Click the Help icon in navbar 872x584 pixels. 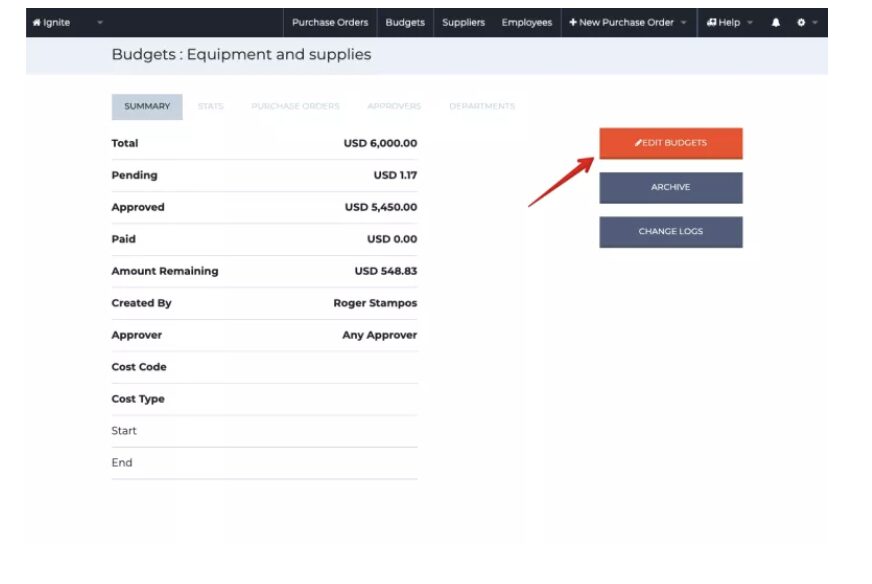tap(712, 22)
